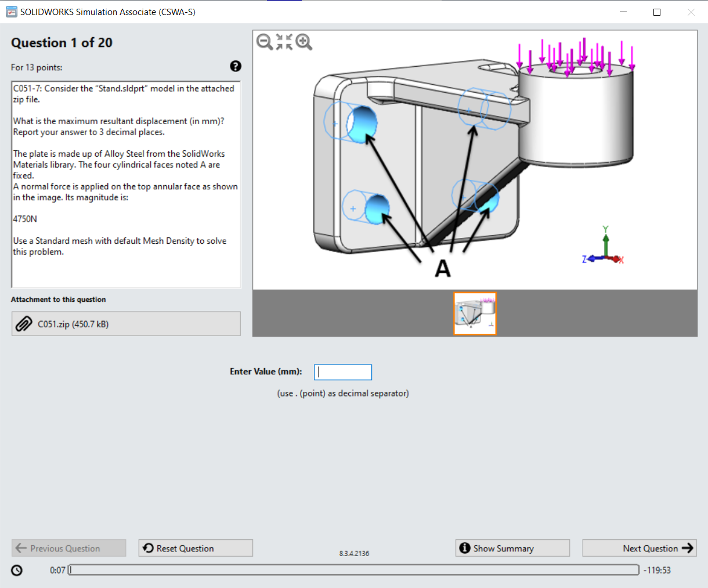Open the Show Summary panel
The image size is (708, 588).
click(512, 548)
